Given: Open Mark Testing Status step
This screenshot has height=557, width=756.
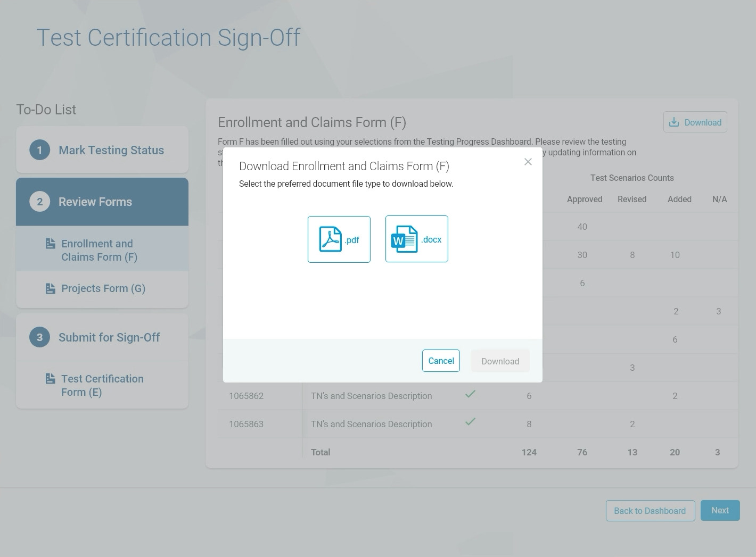Looking at the screenshot, I should (111, 150).
